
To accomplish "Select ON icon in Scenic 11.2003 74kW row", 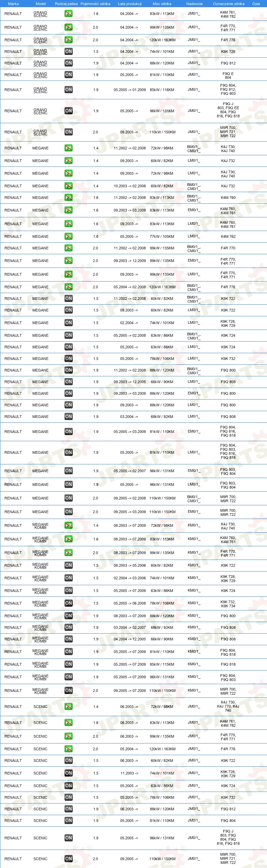I will pos(68,773).
